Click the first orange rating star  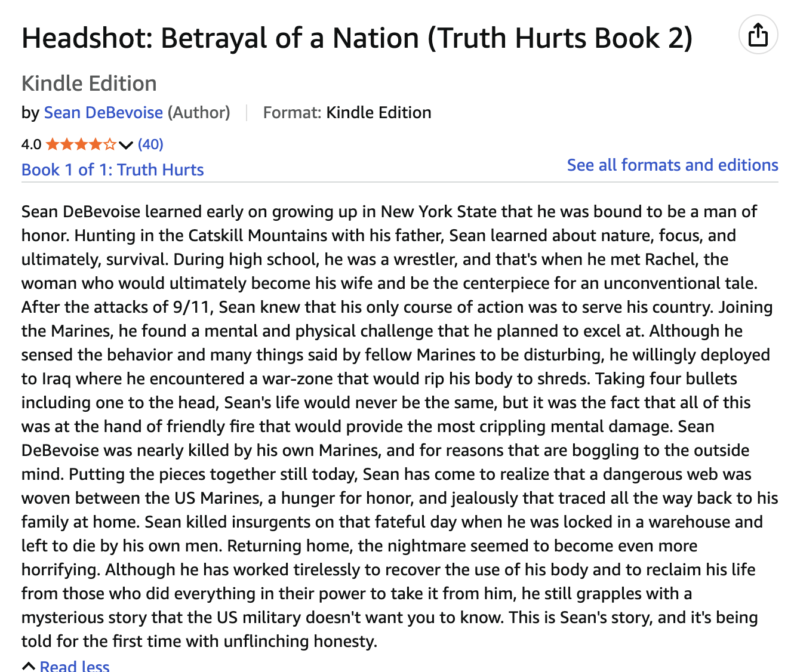[53, 144]
